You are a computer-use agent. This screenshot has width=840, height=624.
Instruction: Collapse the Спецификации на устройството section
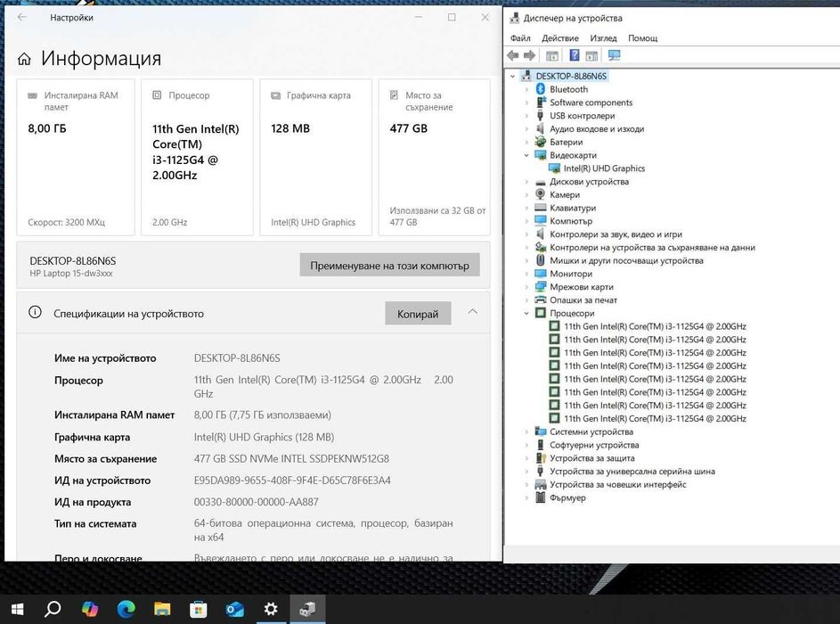[472, 312]
